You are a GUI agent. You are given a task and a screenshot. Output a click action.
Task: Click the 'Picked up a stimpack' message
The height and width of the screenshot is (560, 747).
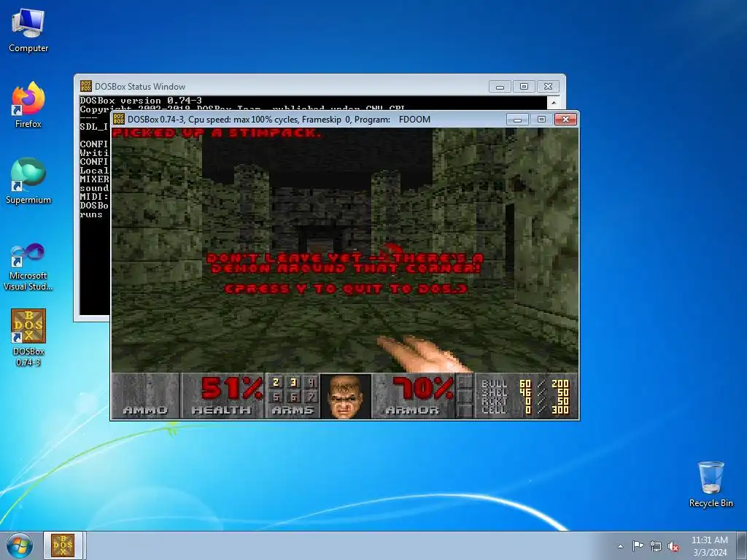point(217,133)
